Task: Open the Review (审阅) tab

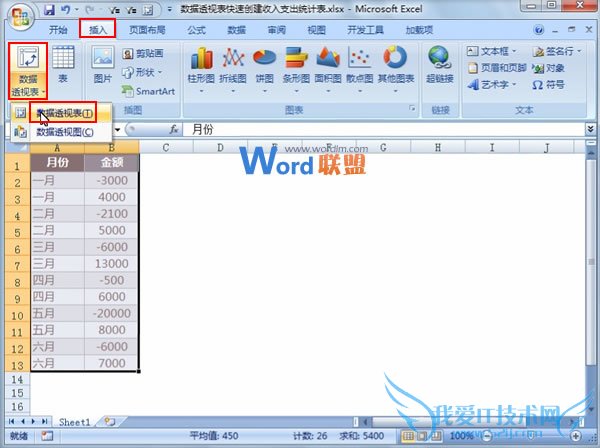Action: 277,30
